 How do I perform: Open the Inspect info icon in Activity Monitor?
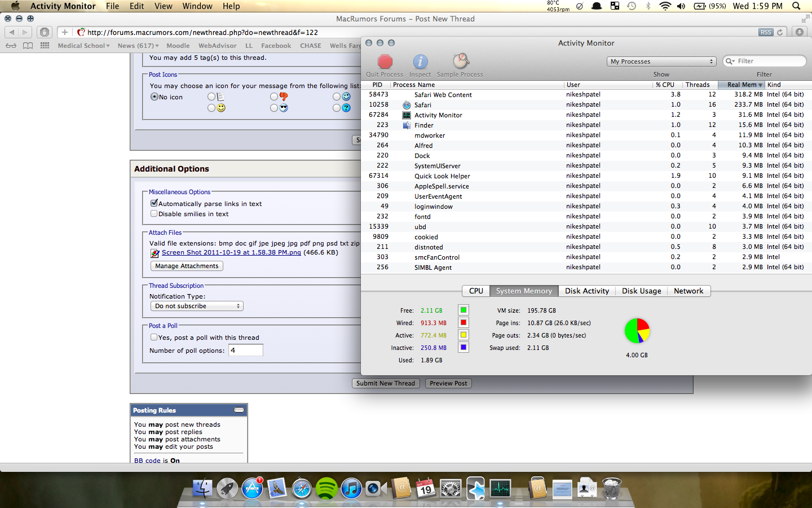coord(420,61)
